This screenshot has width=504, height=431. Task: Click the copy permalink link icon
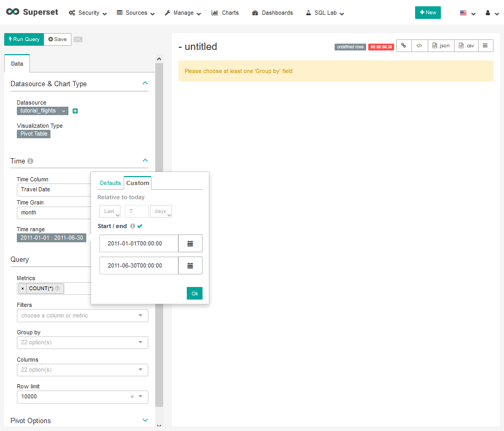click(x=404, y=46)
